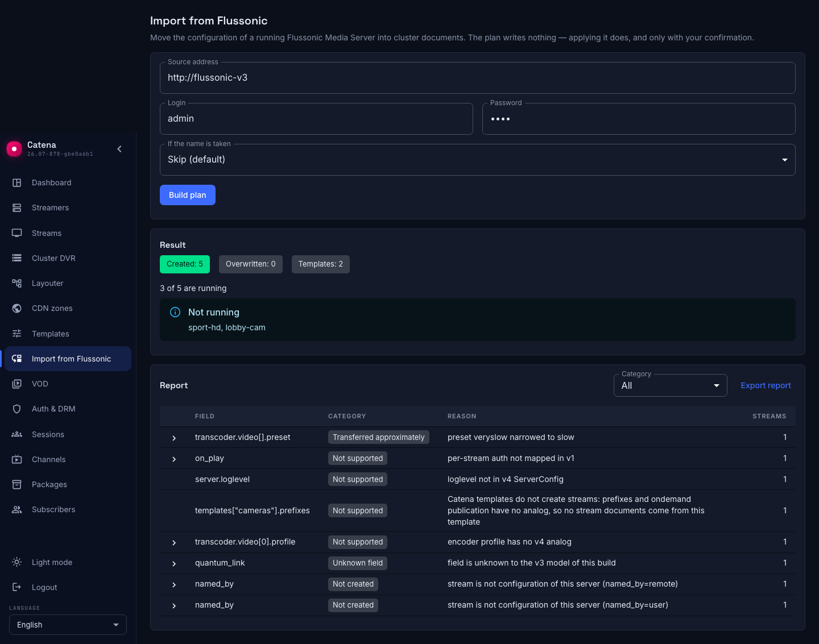
Task: Click the Layouter icon
Action: 17,283
